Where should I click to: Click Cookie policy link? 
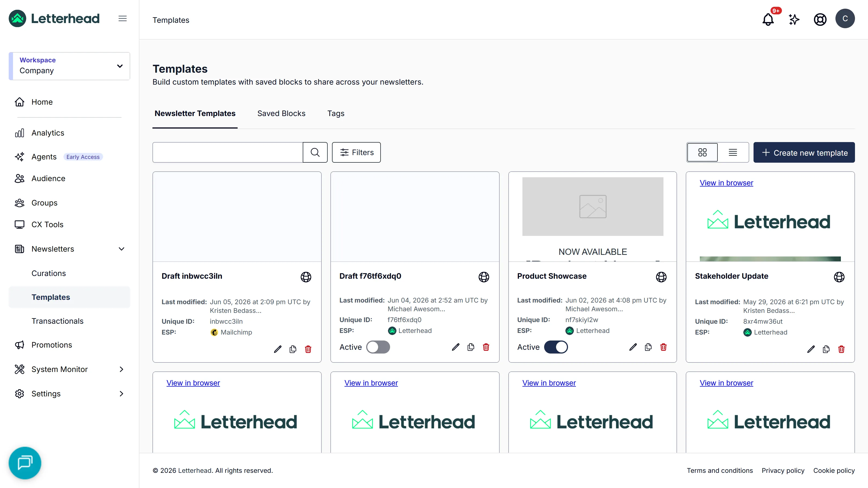pos(834,470)
